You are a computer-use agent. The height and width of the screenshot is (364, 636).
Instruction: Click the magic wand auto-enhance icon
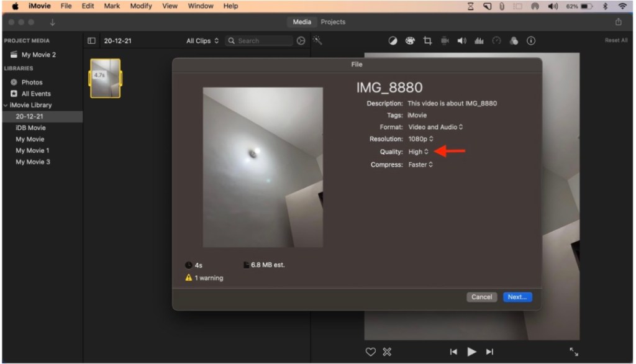(x=317, y=40)
